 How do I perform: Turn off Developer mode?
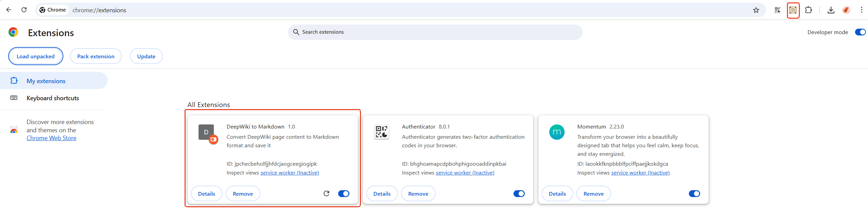[860, 32]
